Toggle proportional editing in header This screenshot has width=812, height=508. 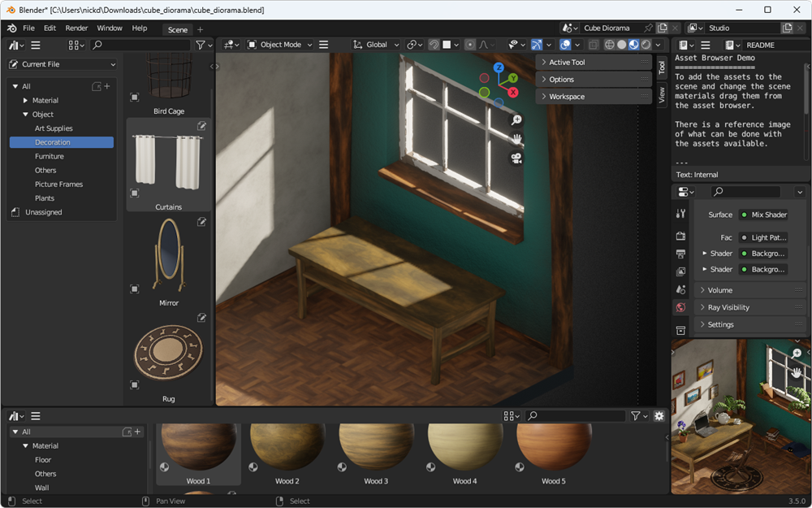[469, 45]
